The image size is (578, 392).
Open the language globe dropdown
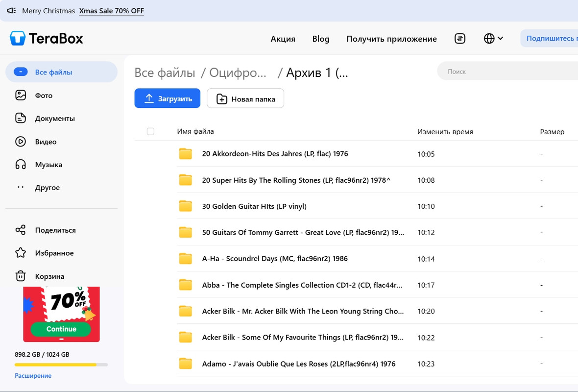493,38
